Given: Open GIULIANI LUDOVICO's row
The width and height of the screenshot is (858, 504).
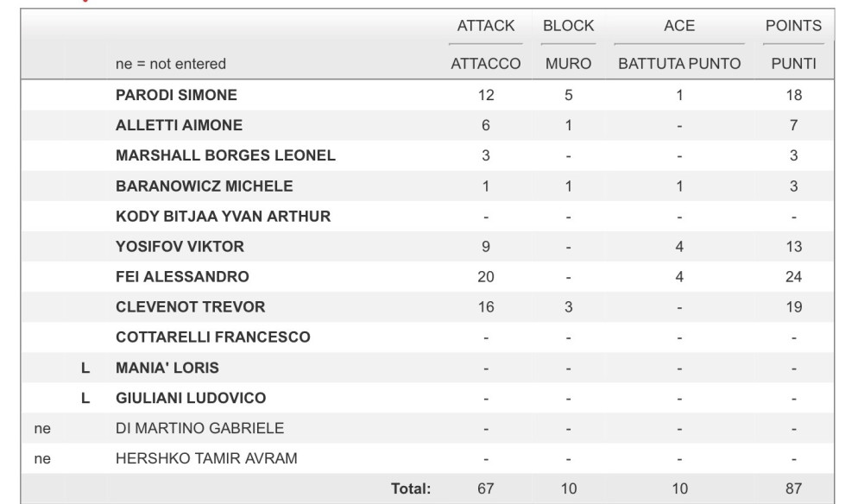Looking at the screenshot, I should [190, 398].
